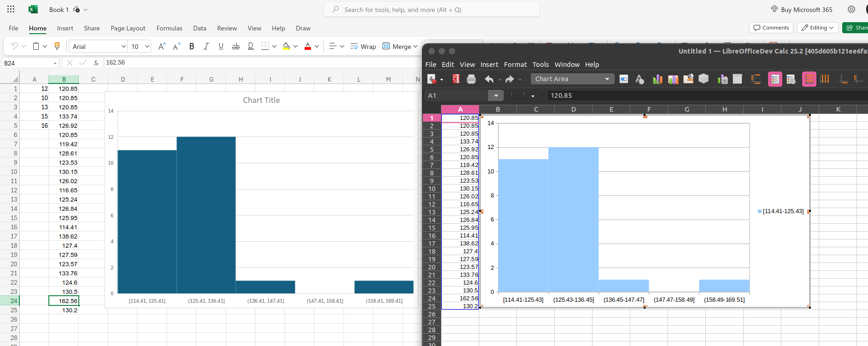Toggle the Legend On/Off button
This screenshot has width=868, height=346.
pos(775,79)
